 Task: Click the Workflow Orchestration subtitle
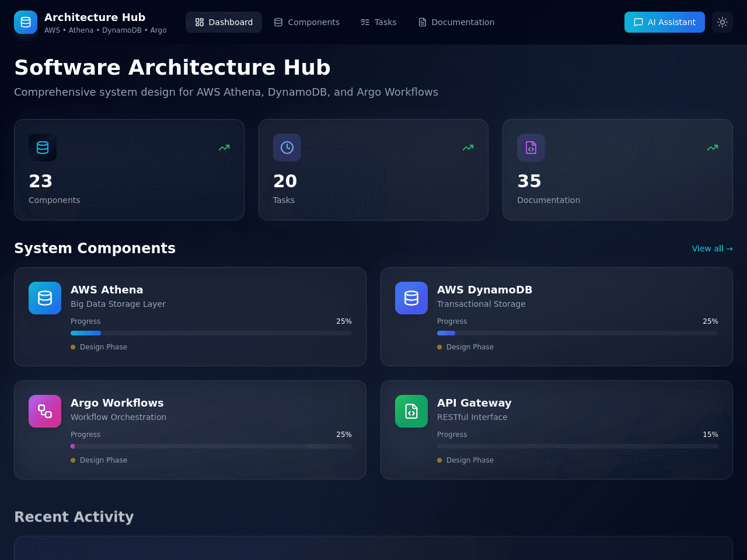pyautogui.click(x=118, y=417)
